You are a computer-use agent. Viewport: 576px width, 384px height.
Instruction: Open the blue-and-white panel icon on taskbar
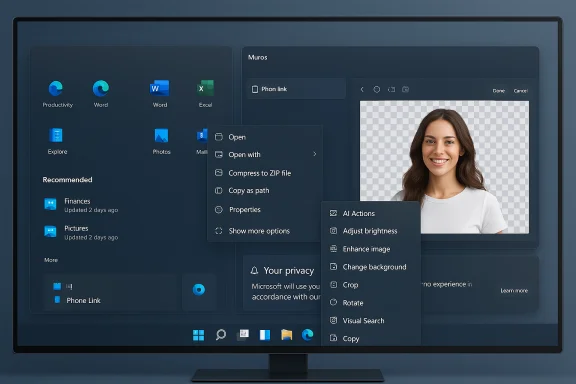(265, 335)
